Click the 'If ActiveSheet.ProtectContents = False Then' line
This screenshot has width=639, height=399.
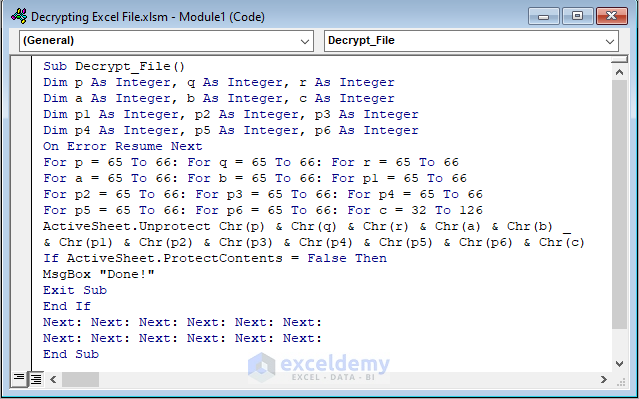(215, 258)
